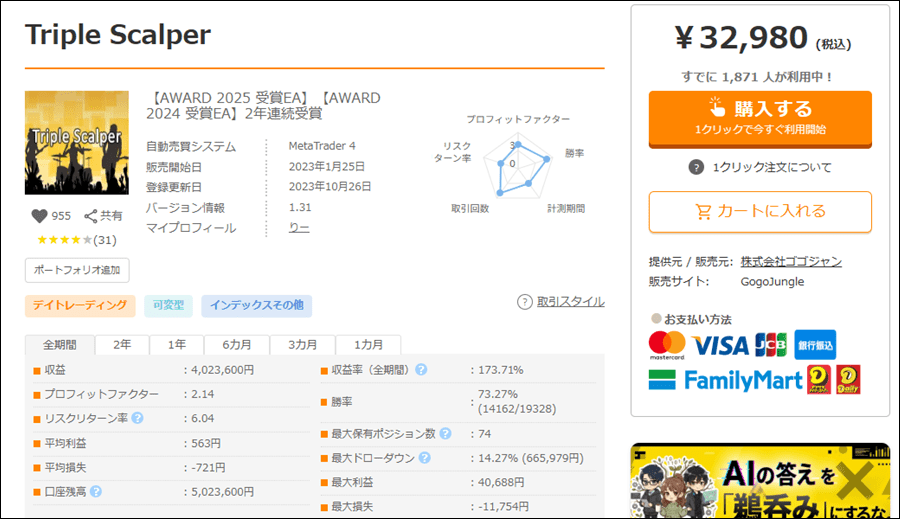Viewport: 900px width, 519px height.
Task: Click the orange 購入する button
Action: 760,119
